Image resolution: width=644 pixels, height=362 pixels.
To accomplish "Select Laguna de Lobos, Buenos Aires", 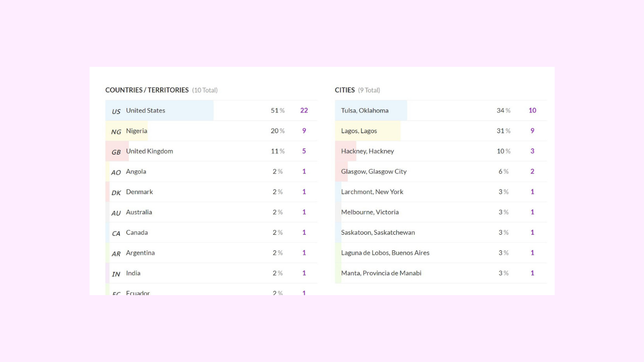I will [385, 253].
